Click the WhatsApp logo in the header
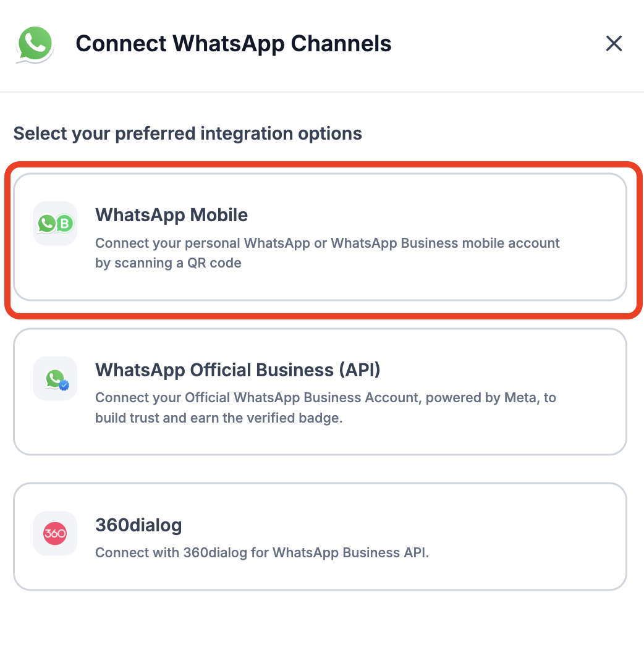This screenshot has height=645, width=644. pyautogui.click(x=35, y=44)
